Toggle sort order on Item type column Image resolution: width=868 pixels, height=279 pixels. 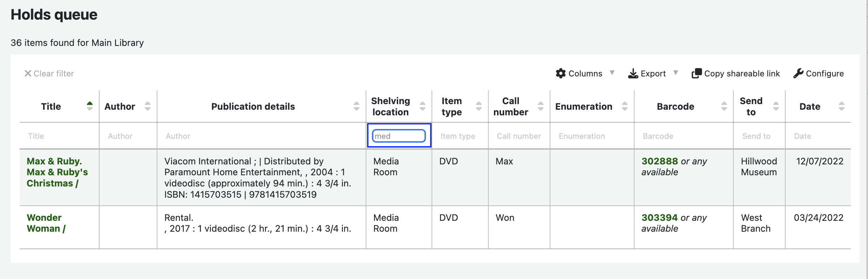(x=479, y=106)
